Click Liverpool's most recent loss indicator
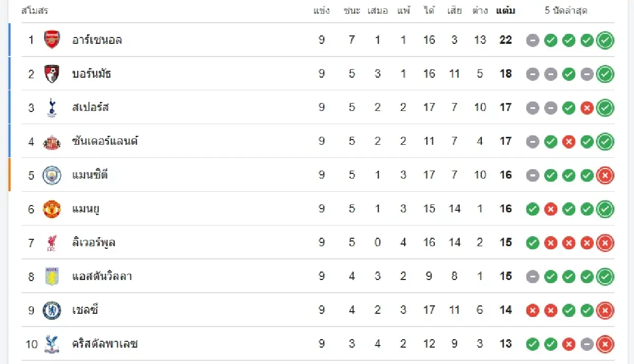Image resolution: width=634 pixels, height=364 pixels. pyautogui.click(x=605, y=243)
